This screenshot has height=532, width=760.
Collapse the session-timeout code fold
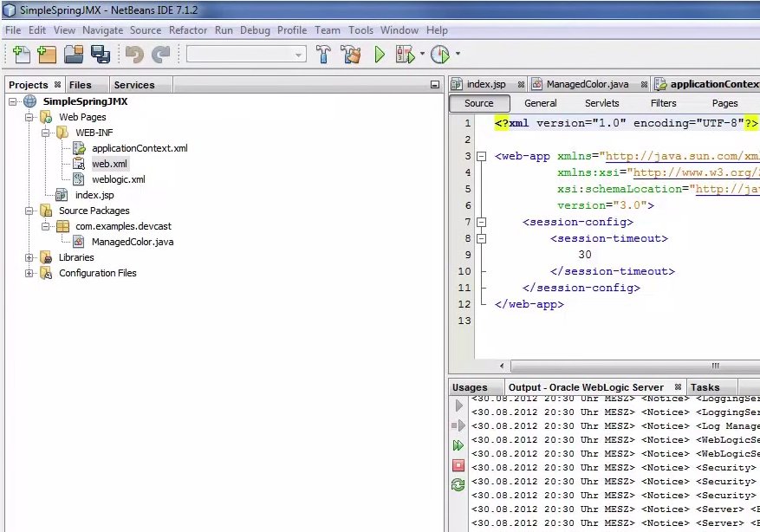[x=481, y=238]
